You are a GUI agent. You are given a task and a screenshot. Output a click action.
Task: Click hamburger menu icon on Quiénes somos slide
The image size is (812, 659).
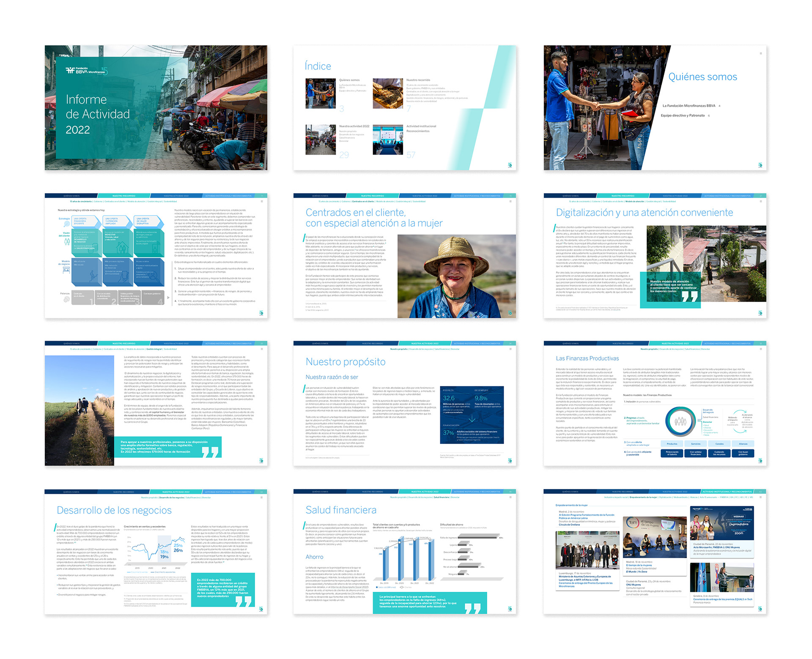[x=760, y=53]
